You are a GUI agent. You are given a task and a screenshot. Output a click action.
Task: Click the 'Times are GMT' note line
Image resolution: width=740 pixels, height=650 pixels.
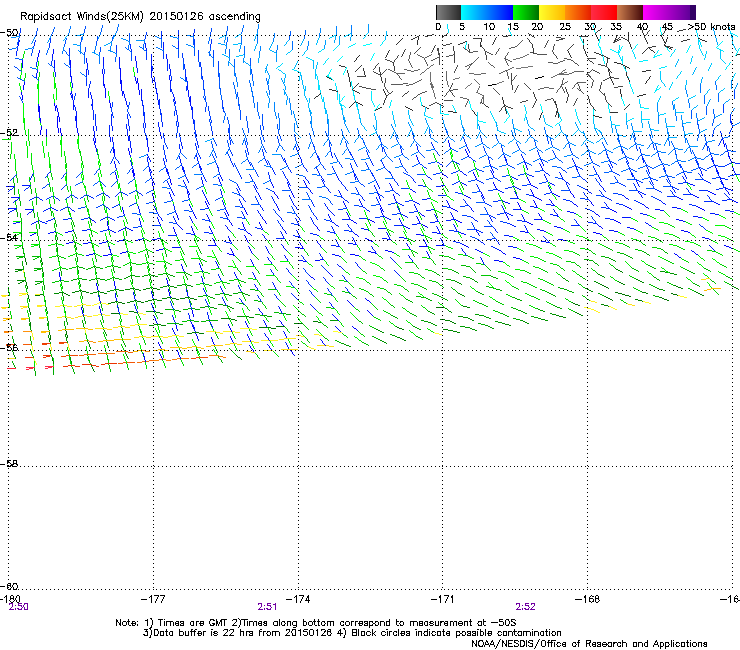(316, 623)
